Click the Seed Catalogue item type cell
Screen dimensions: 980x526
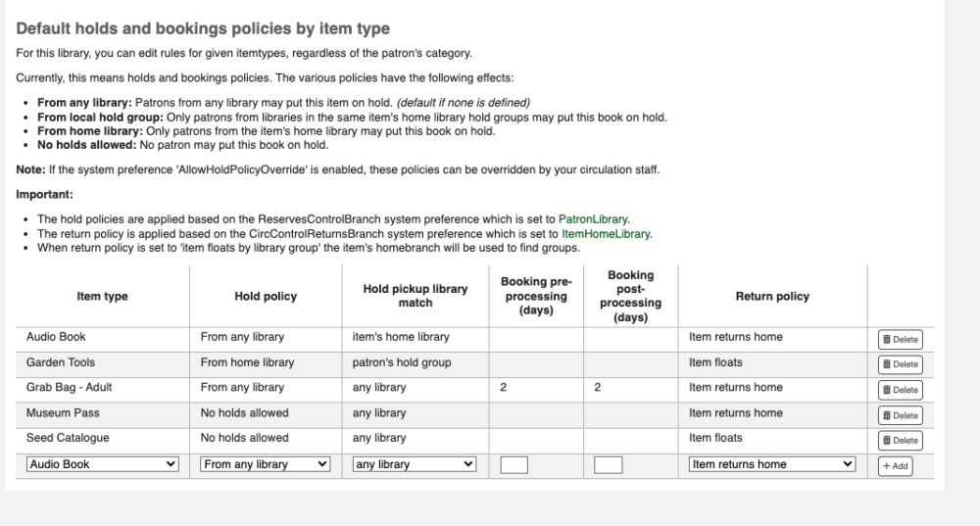click(x=68, y=438)
